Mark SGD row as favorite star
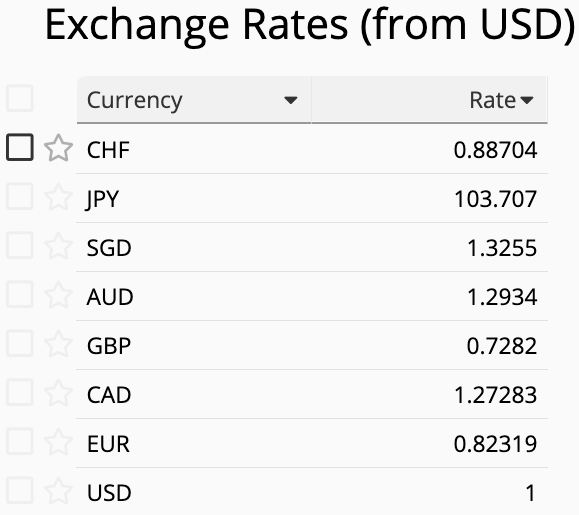Screen dimensions: 579x515 tap(58, 246)
